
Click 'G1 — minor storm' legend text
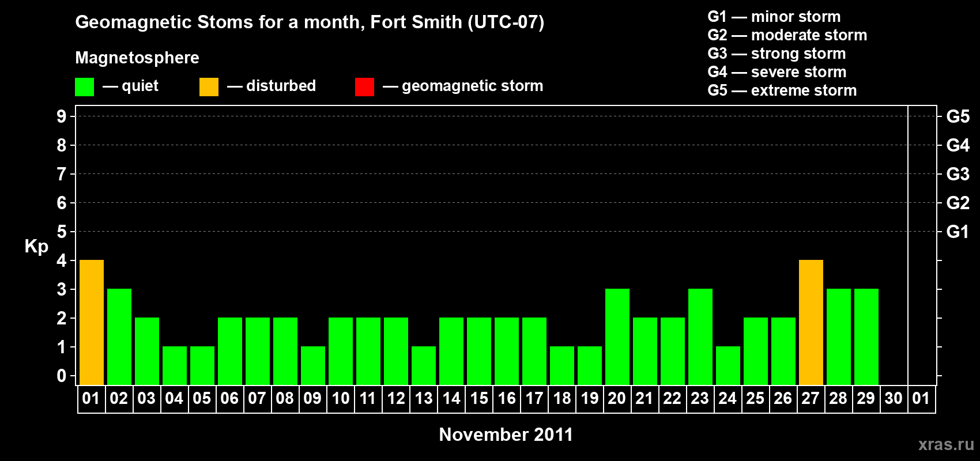pos(774,17)
